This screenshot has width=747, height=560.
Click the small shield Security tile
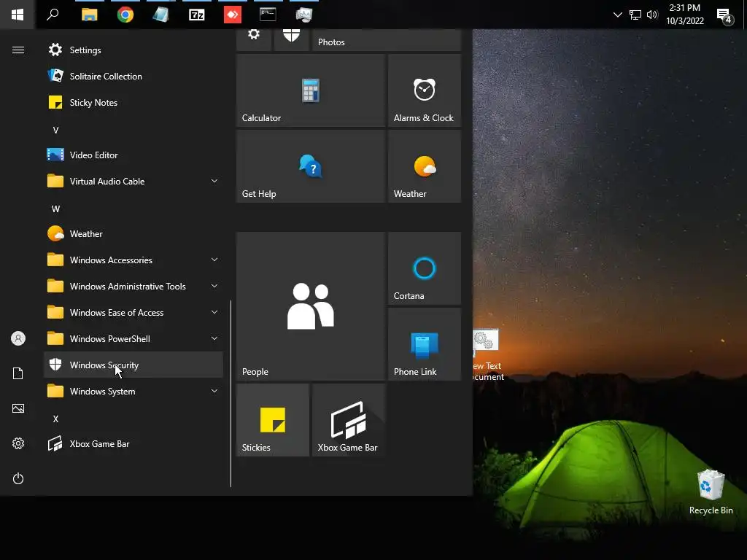tap(291, 39)
